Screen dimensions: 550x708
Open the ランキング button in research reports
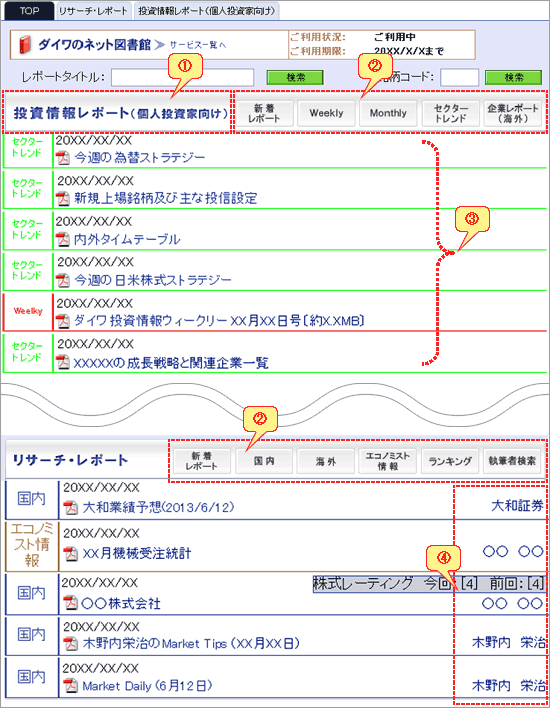[x=450, y=461]
